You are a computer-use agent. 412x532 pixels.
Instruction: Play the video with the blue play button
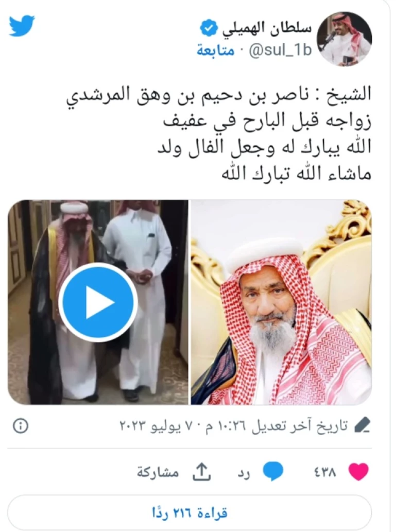[98, 302]
